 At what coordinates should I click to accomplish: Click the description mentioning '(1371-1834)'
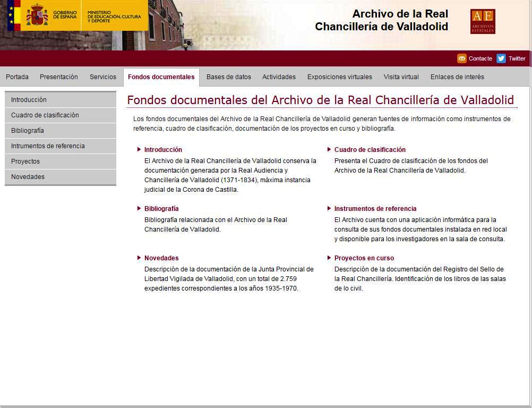click(230, 175)
